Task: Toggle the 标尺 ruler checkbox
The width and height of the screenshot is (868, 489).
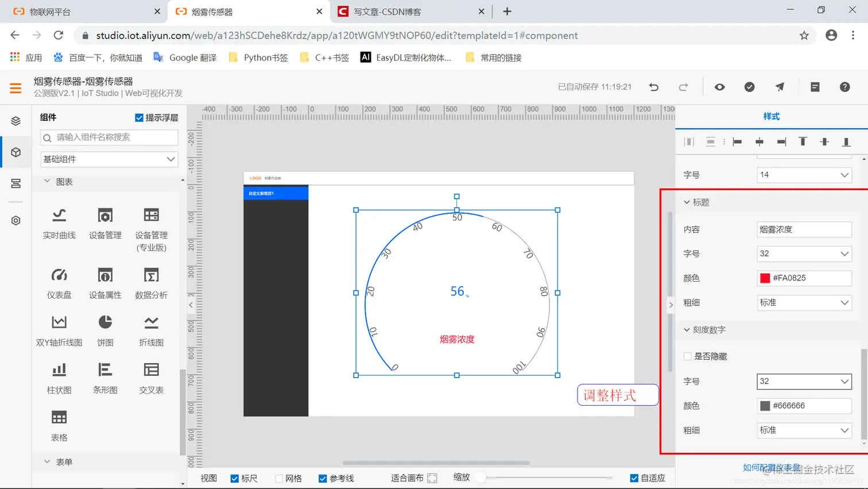Action: click(234, 478)
